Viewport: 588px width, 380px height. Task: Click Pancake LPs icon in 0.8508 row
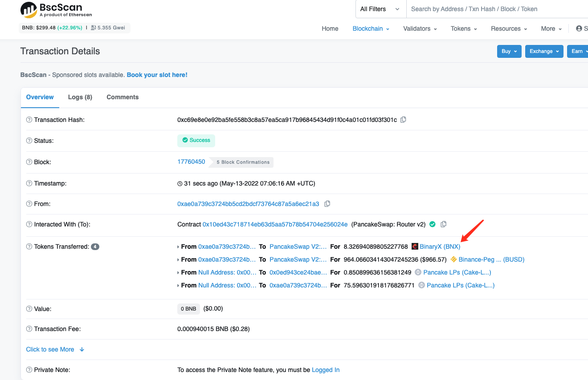(x=418, y=272)
